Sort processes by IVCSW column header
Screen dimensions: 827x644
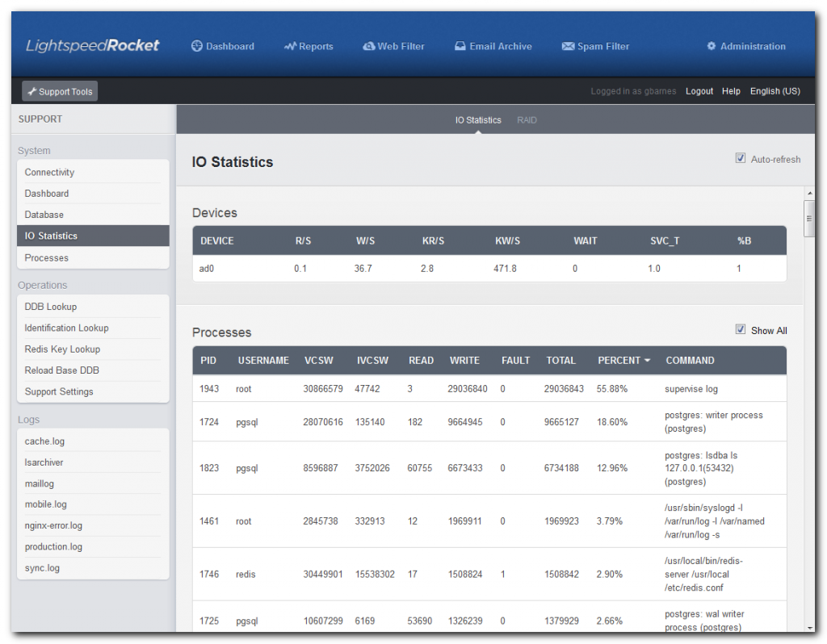372,361
